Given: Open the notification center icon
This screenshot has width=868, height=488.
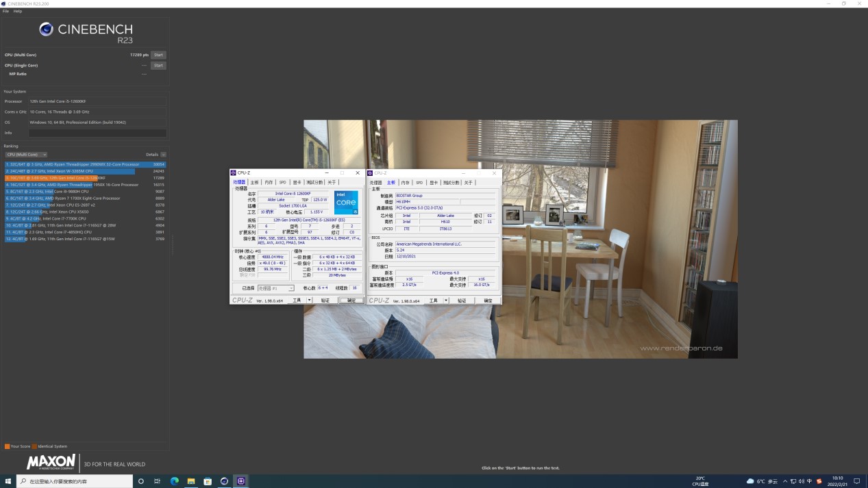Looking at the screenshot, I should point(857,481).
